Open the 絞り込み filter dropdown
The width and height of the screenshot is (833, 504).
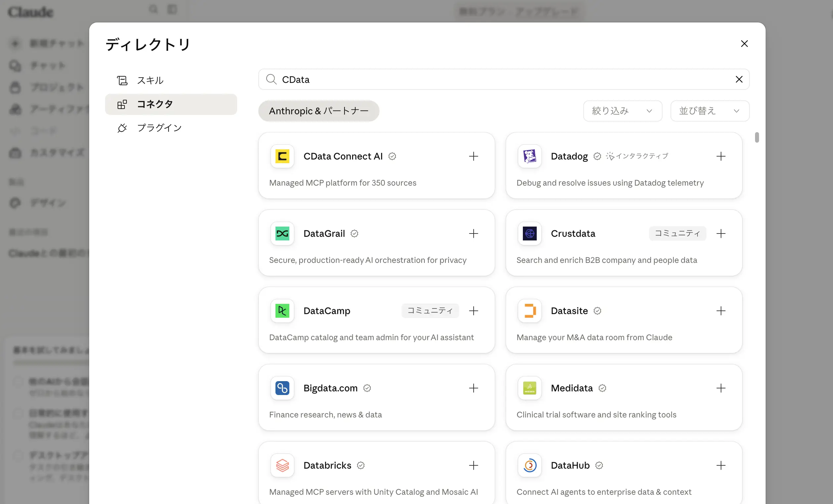[x=622, y=111]
